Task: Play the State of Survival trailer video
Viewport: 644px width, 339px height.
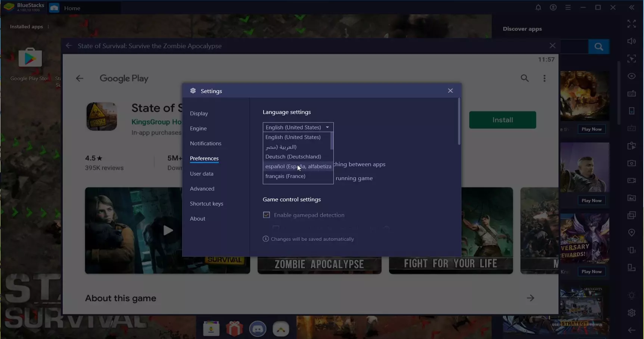Action: (168, 230)
